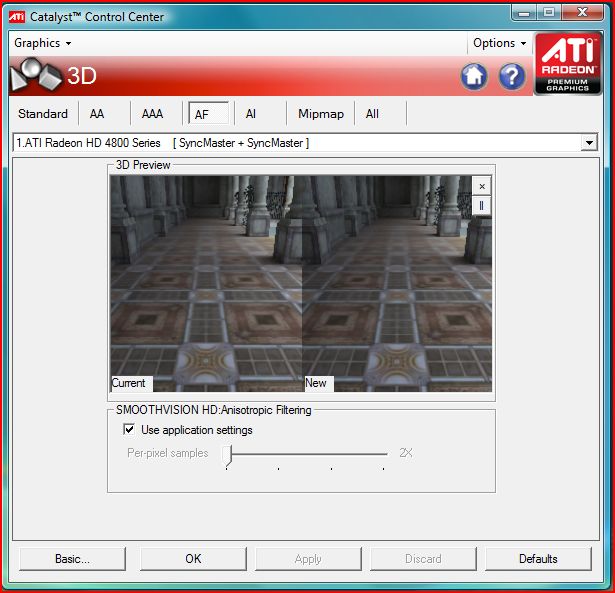Click the Current preview image
615x593 pixels.
pos(206,283)
